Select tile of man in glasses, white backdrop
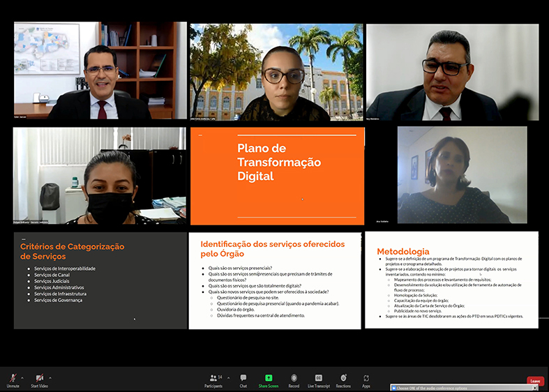Image resolution: width=549 pixels, height=392 pixels. (452, 72)
